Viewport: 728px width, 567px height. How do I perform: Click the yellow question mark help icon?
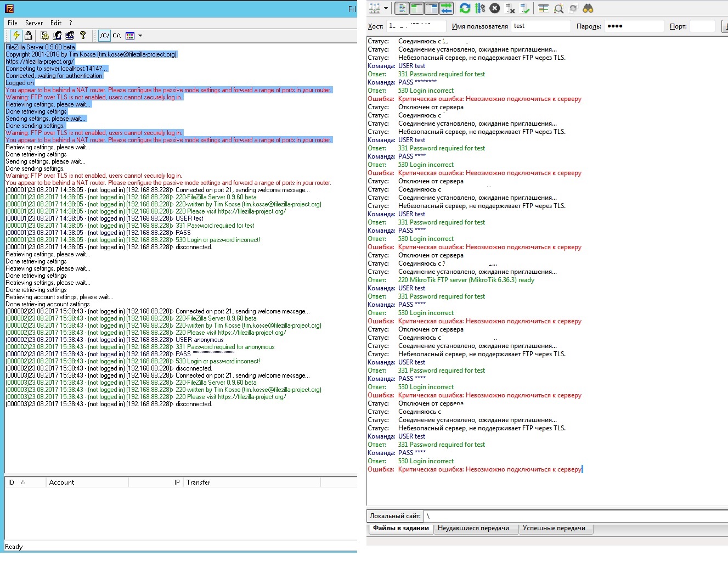[x=83, y=36]
